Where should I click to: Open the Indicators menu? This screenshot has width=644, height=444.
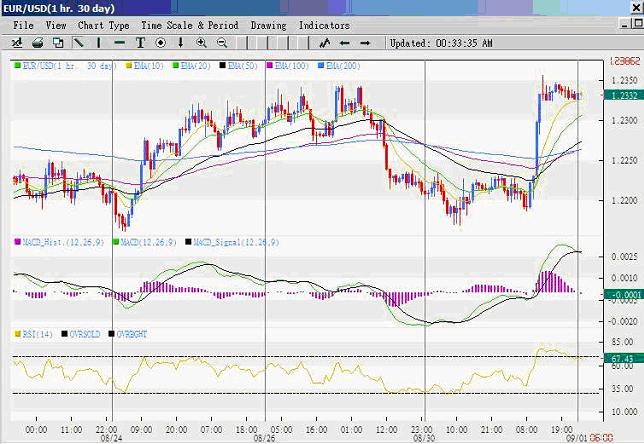324,25
